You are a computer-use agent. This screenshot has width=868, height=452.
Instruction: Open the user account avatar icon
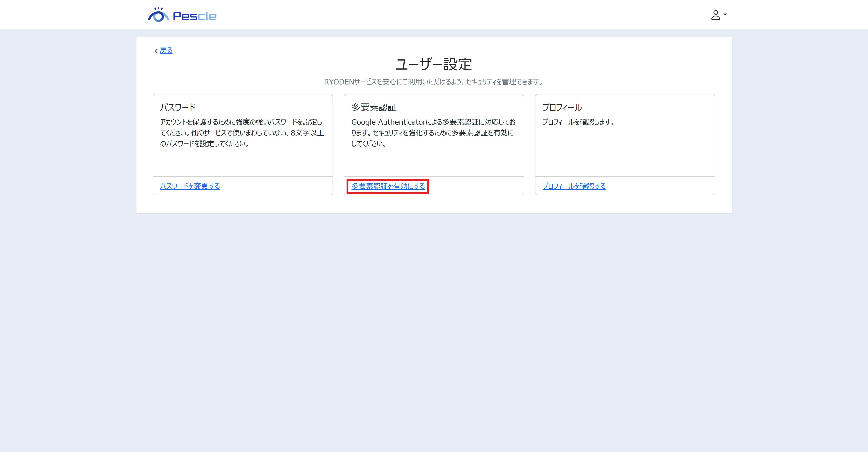point(715,15)
